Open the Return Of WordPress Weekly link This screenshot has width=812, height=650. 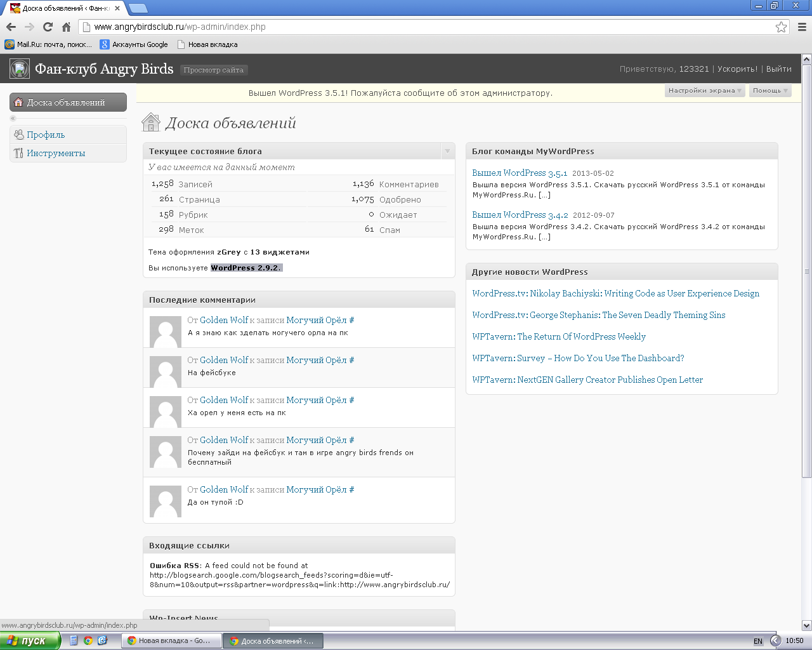(x=559, y=336)
